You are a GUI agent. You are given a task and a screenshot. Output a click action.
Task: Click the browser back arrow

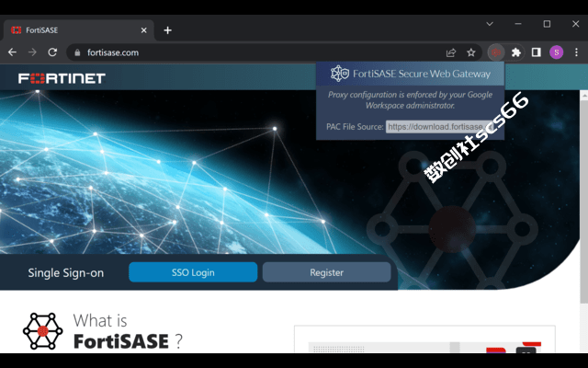[x=12, y=52]
